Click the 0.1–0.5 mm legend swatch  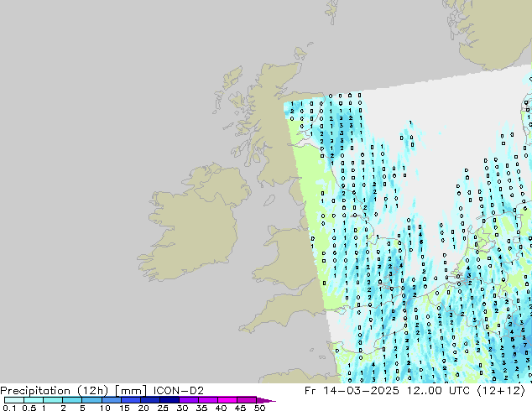pos(14,400)
